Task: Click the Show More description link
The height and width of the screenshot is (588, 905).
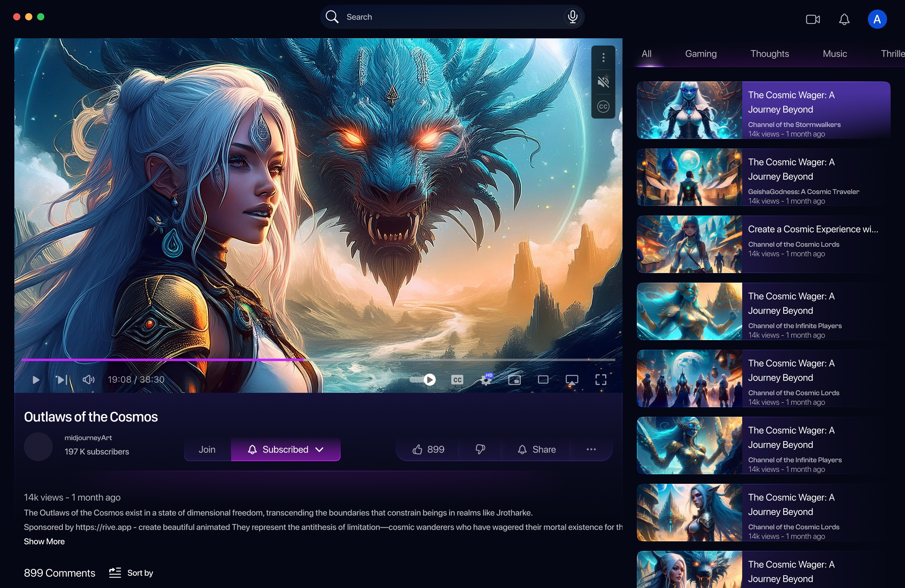Action: 44,541
